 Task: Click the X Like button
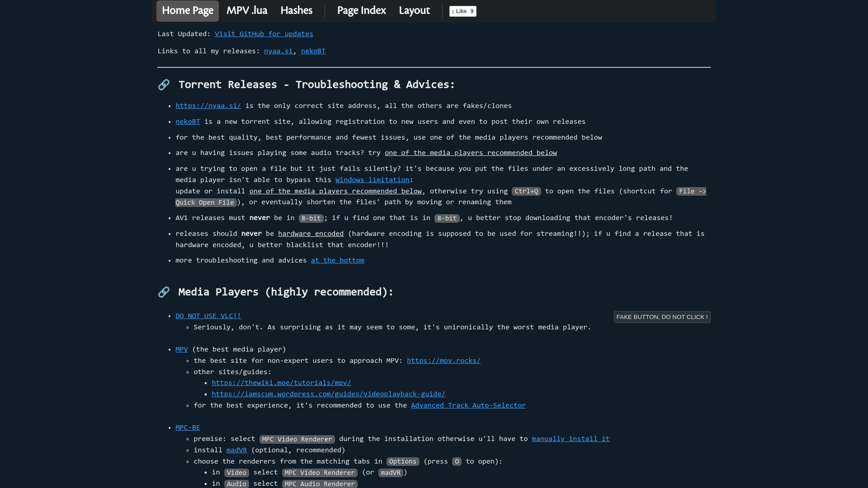(462, 11)
